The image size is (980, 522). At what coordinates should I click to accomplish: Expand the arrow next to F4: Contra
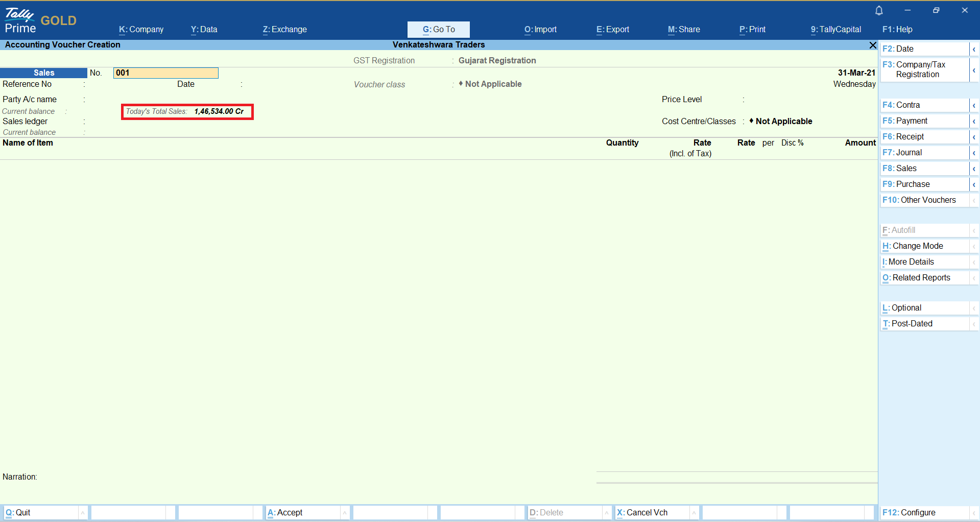click(x=974, y=105)
